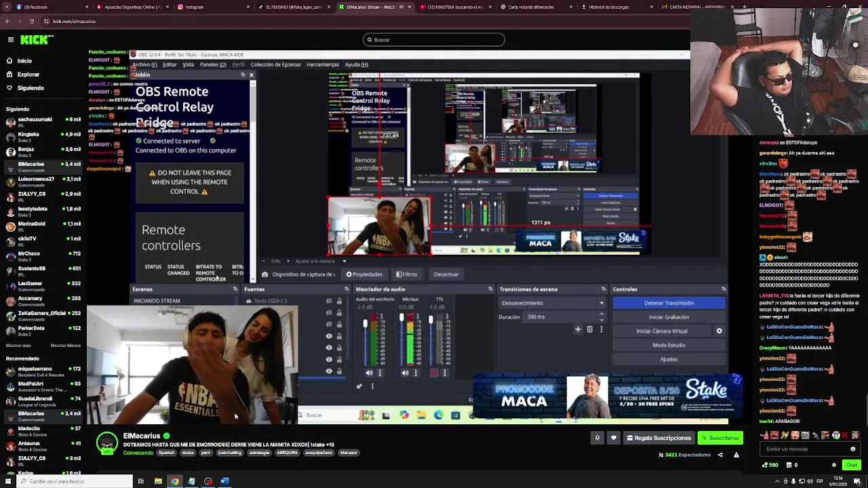Image resolution: width=868 pixels, height=488 pixels.
Task: Toggle lock on last source row
Action: [339, 371]
